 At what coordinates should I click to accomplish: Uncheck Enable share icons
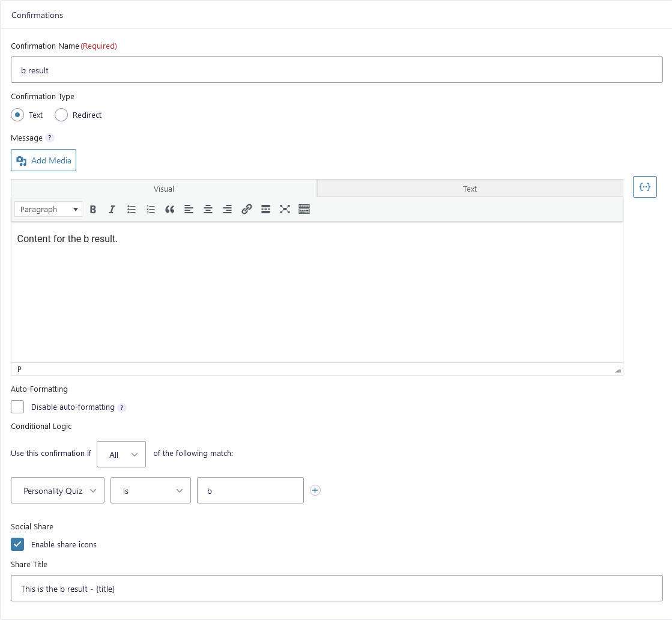pyautogui.click(x=18, y=544)
